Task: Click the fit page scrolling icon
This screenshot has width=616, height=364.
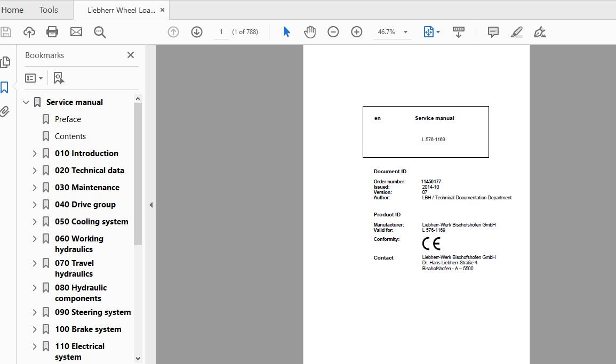Action: 429,32
